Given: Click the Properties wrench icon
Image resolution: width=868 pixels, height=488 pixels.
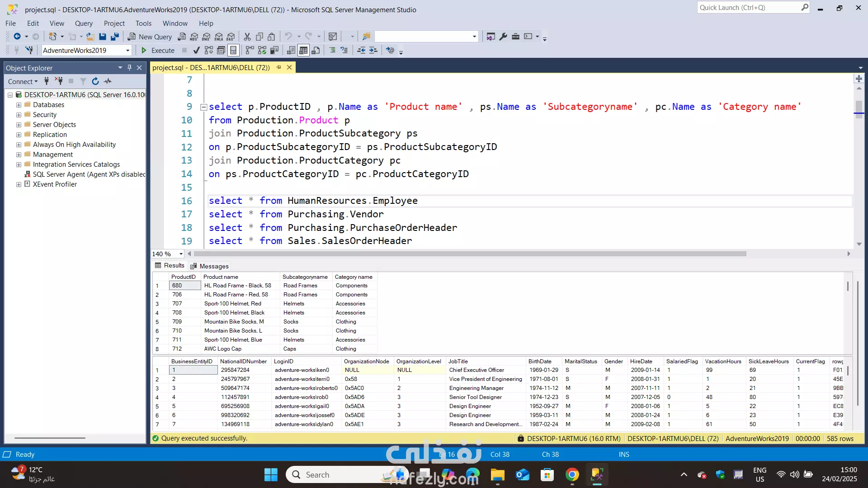Looking at the screenshot, I should 503,37.
